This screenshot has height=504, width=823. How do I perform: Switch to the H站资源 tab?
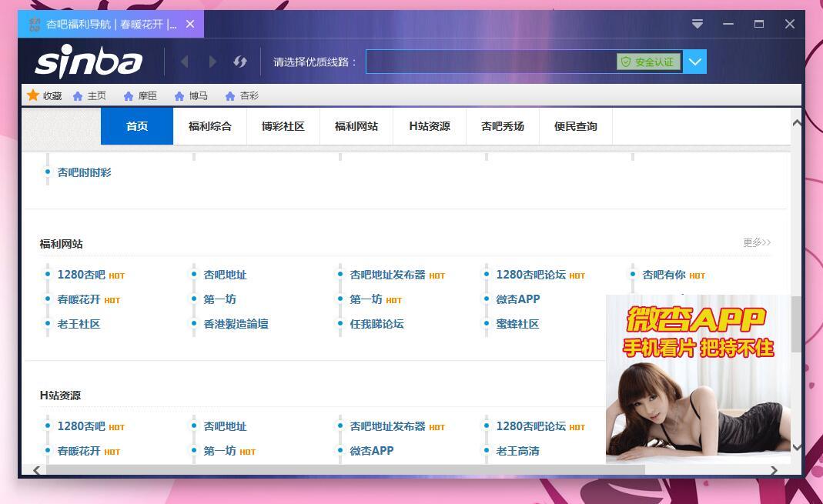[430, 126]
